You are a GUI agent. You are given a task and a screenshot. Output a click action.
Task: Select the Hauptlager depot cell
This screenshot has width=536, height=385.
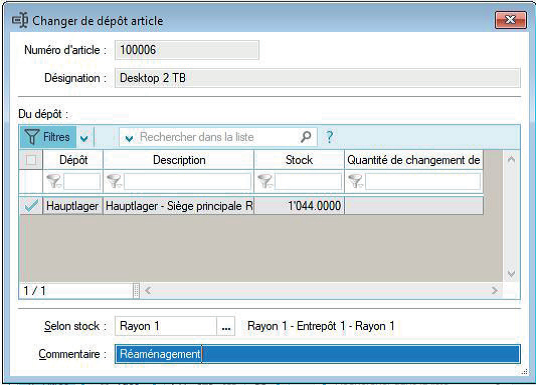click(x=72, y=206)
